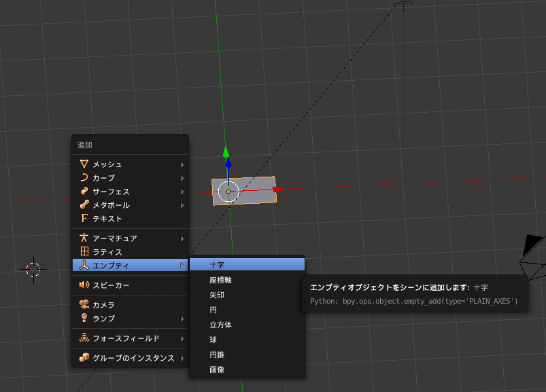Screen dimensions: 546x392
Task: Open the グループのインスタンス submenu
Action: [131, 357]
